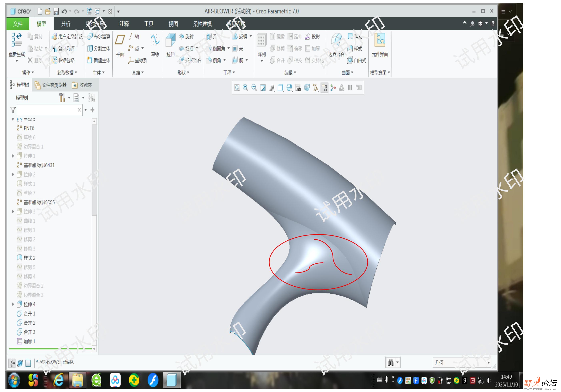Expand the 拉伸 4 tree node
The image size is (561, 392).
coord(13,304)
